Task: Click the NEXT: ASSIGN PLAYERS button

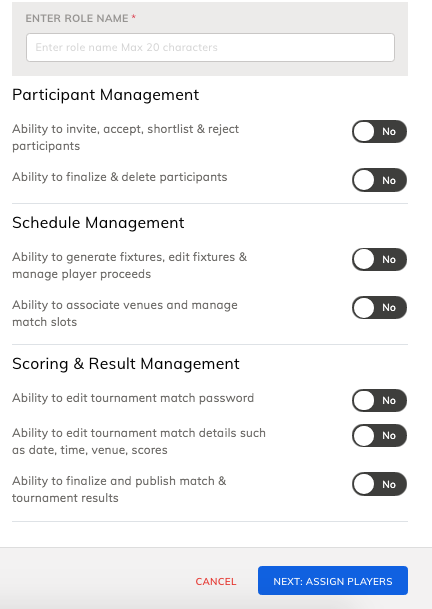Action: pos(333,581)
